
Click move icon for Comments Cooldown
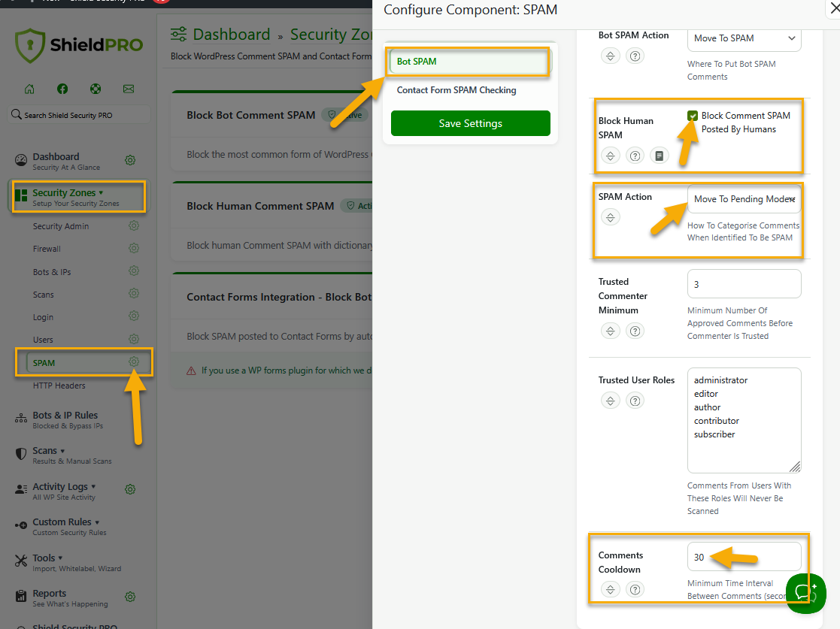tap(610, 589)
